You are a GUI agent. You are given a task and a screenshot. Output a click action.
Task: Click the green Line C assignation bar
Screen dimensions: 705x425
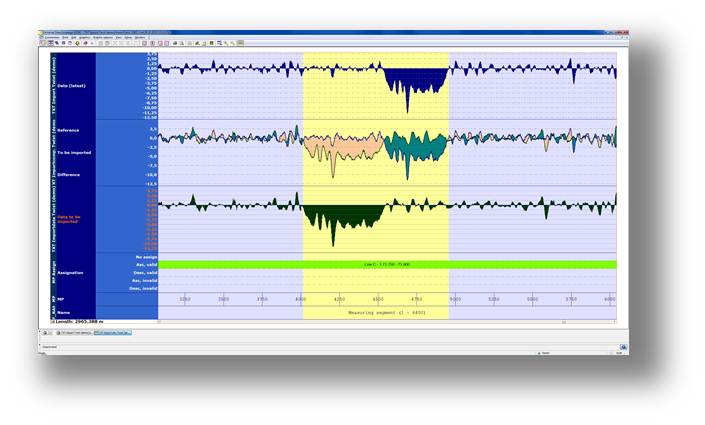[387, 264]
